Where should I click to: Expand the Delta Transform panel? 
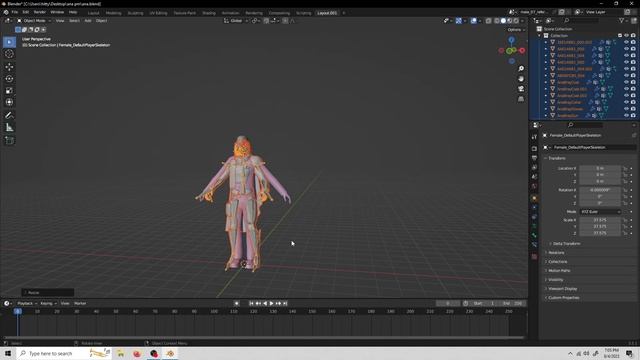click(x=566, y=244)
